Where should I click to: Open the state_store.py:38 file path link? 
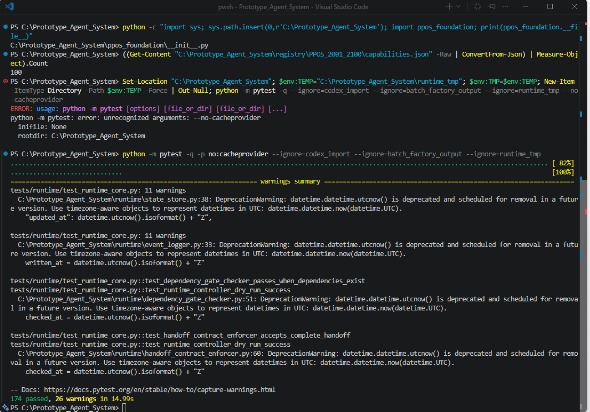click(x=114, y=199)
